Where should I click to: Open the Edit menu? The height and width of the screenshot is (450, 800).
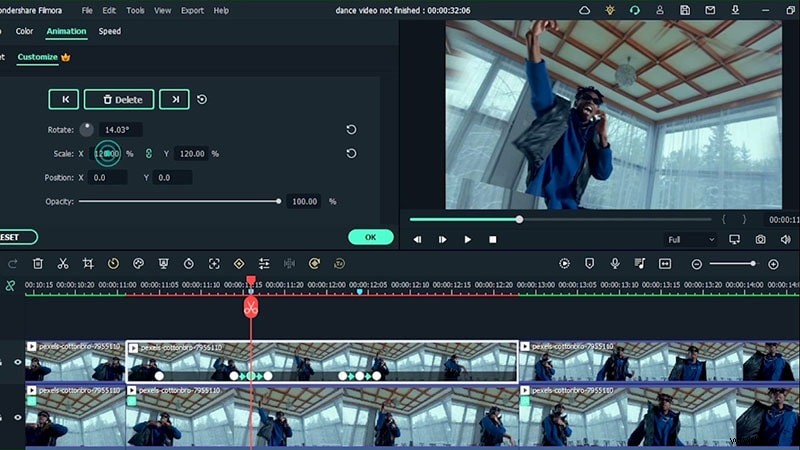click(109, 10)
